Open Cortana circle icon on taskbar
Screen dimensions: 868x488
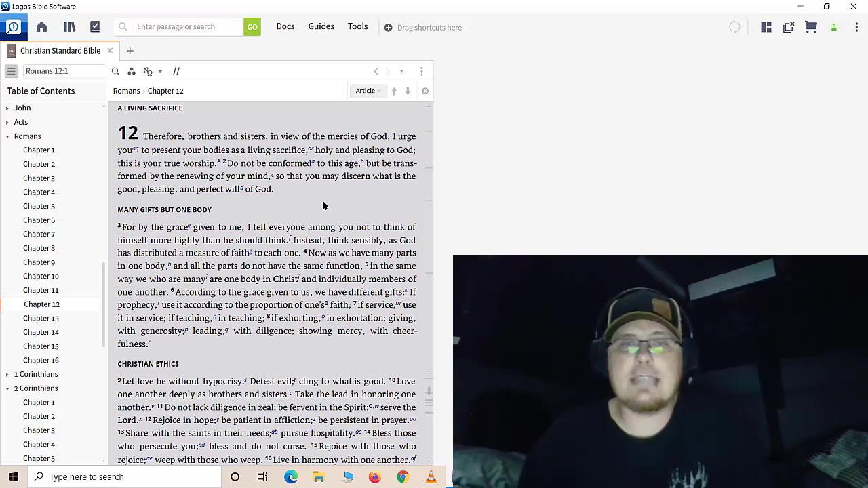[235, 477]
